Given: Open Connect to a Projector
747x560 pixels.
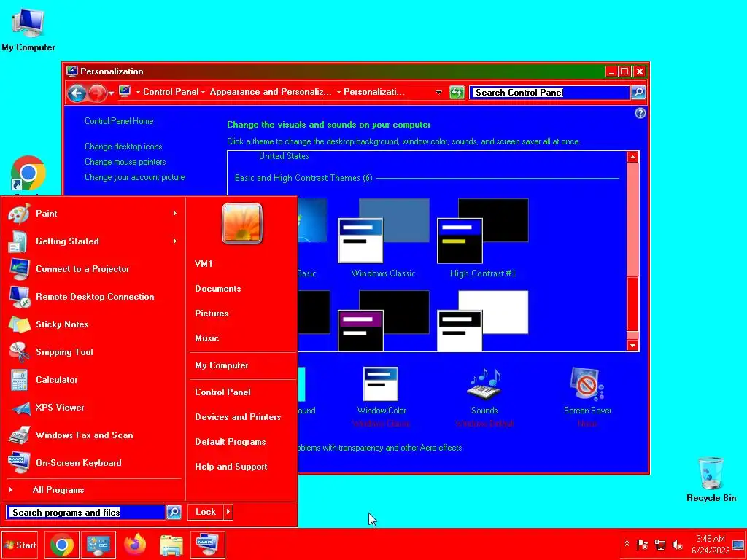Looking at the screenshot, I should (x=93, y=269).
